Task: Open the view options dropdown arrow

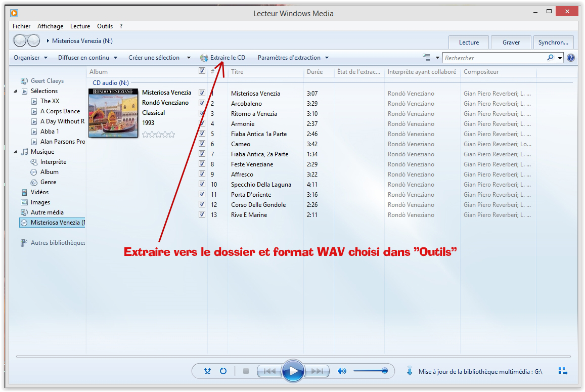Action: [437, 58]
